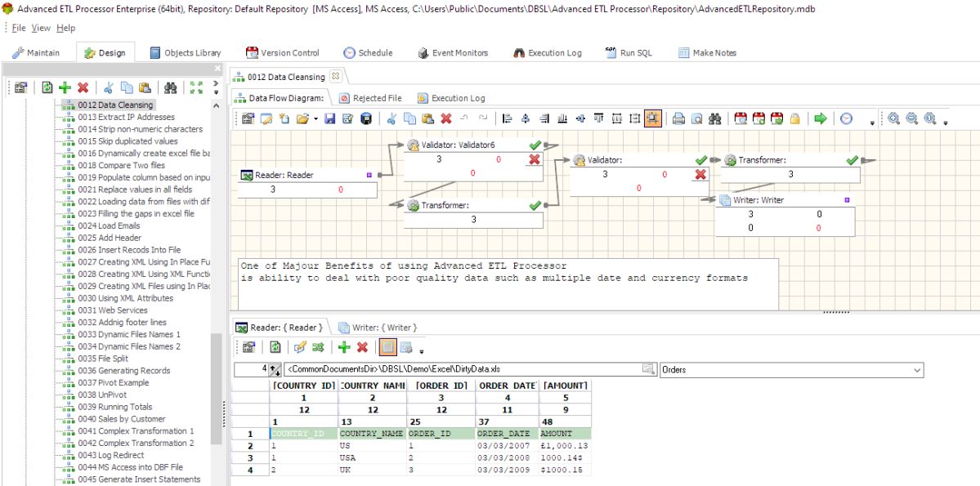The height and width of the screenshot is (486, 980).
Task: Expand the tree toolbar overflow chevron
Action: pyautogui.click(x=216, y=87)
